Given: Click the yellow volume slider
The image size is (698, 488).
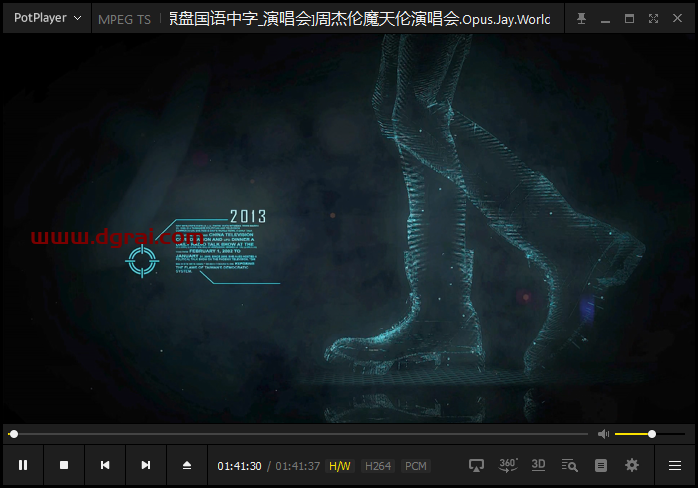Looking at the screenshot, I should 650,434.
